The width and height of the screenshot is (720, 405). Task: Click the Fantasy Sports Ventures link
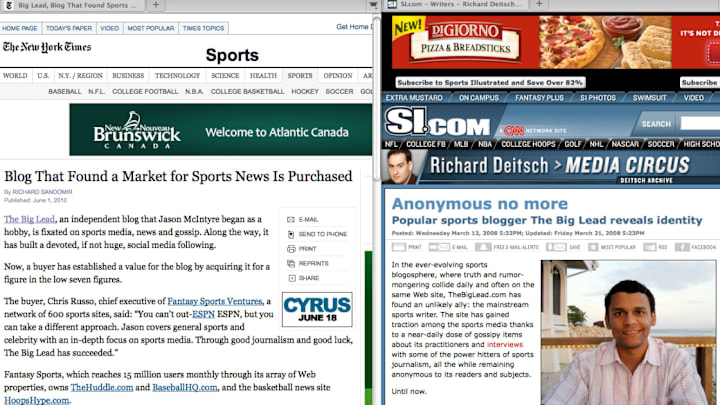(214, 301)
